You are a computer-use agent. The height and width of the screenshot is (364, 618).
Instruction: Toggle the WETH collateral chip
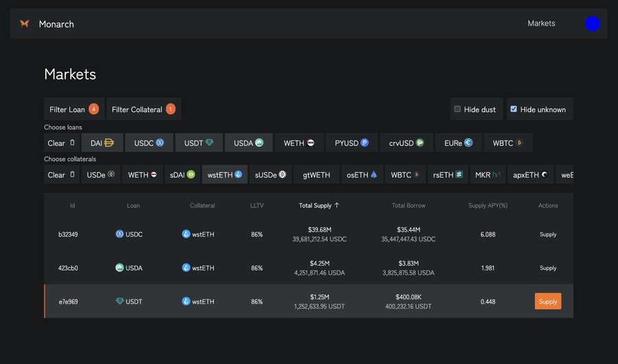click(142, 174)
